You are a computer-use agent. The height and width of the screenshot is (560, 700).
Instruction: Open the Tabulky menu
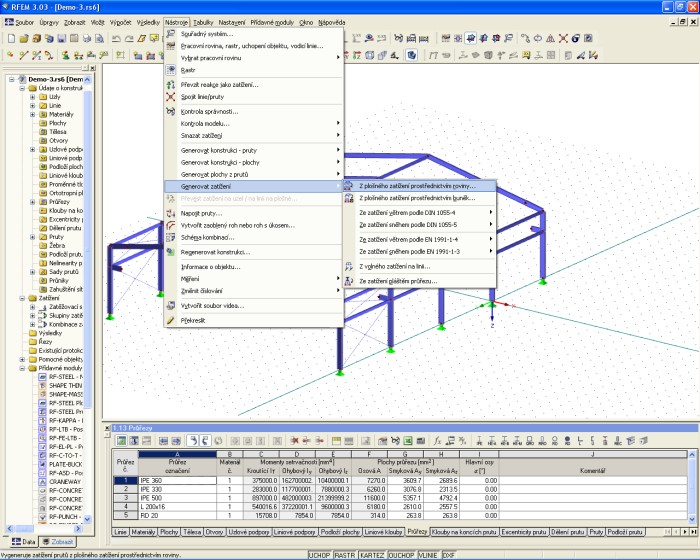(203, 22)
